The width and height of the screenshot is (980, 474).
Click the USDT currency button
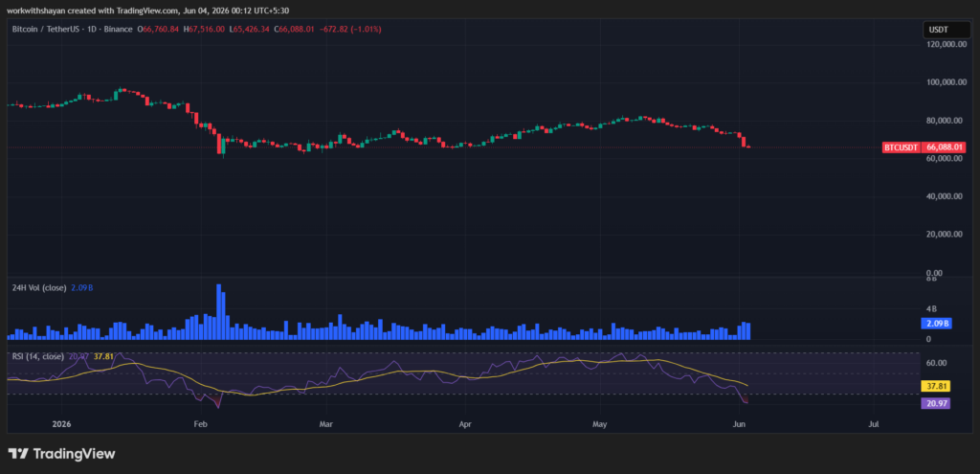945,30
